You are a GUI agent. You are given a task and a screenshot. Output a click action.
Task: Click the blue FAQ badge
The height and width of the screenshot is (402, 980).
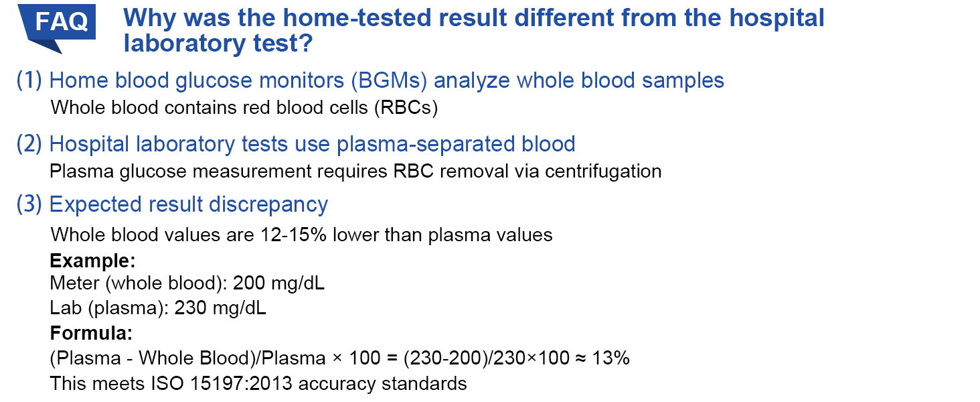click(x=61, y=22)
